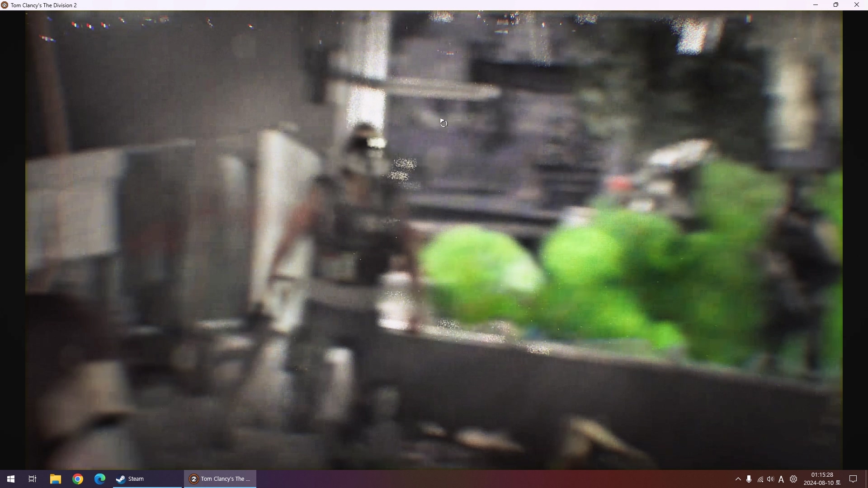The width and height of the screenshot is (868, 488).
Task: Click The Division 2 title bar icon
Action: tap(5, 5)
